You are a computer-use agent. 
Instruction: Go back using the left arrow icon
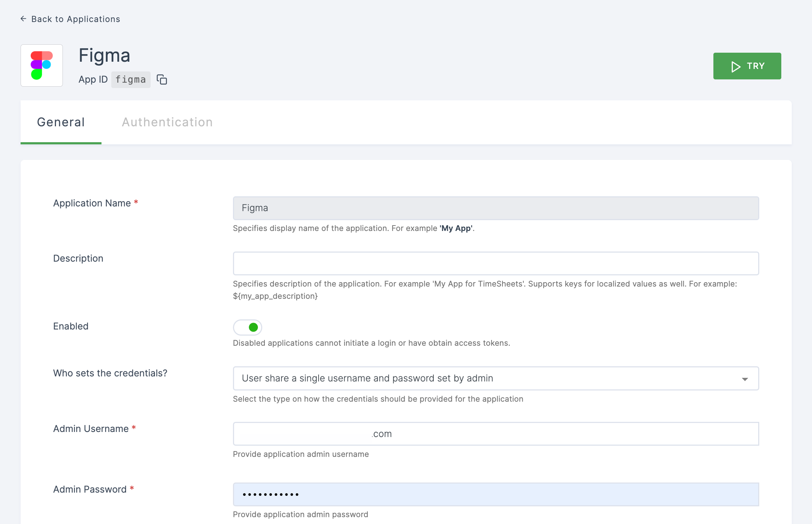pos(23,19)
